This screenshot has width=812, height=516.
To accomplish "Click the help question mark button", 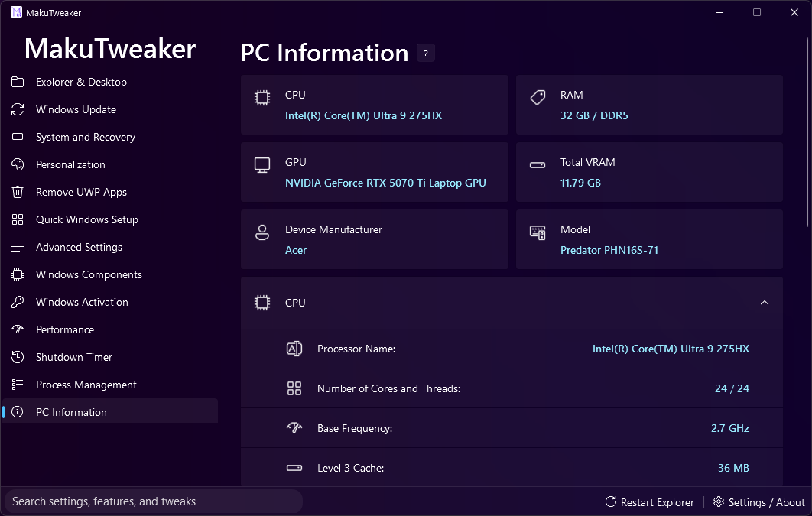I will click(x=426, y=54).
